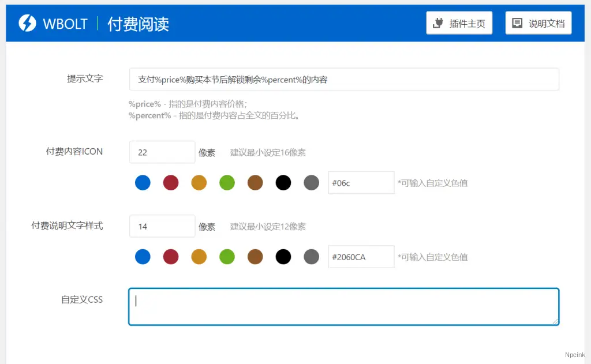Edit the 提示文字 prompt text field

(x=344, y=79)
